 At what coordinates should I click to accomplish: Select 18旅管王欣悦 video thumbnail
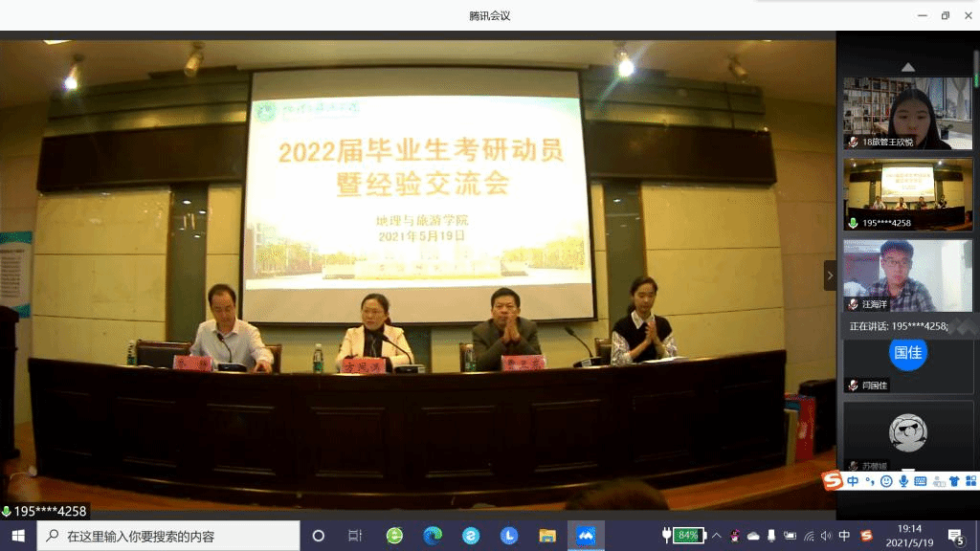pos(907,112)
